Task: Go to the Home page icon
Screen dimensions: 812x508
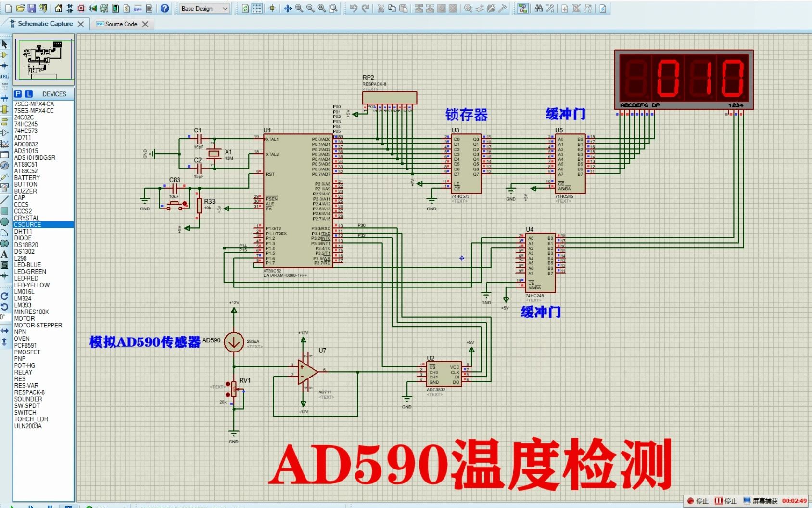Action: tap(58, 8)
